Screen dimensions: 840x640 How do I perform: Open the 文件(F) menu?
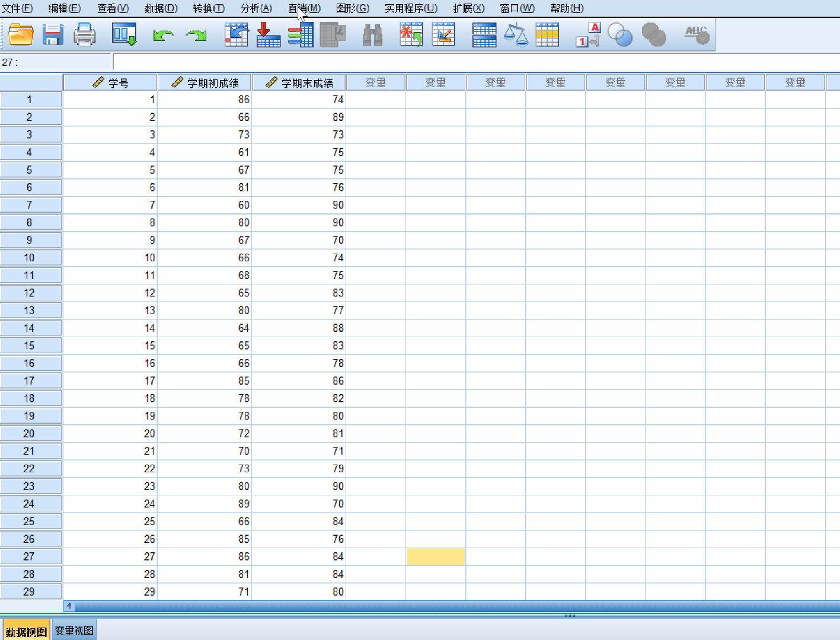(17, 8)
